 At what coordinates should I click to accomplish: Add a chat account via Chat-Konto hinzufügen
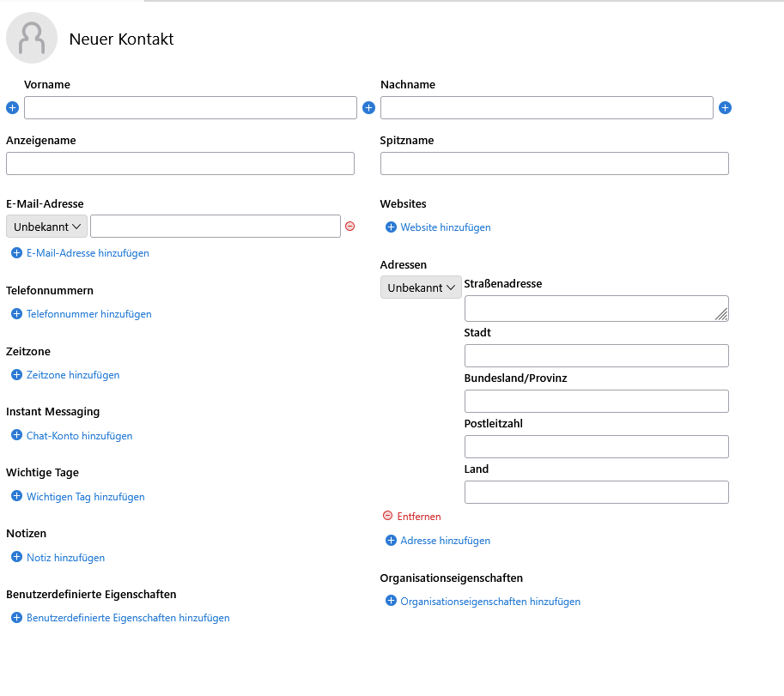coord(80,436)
